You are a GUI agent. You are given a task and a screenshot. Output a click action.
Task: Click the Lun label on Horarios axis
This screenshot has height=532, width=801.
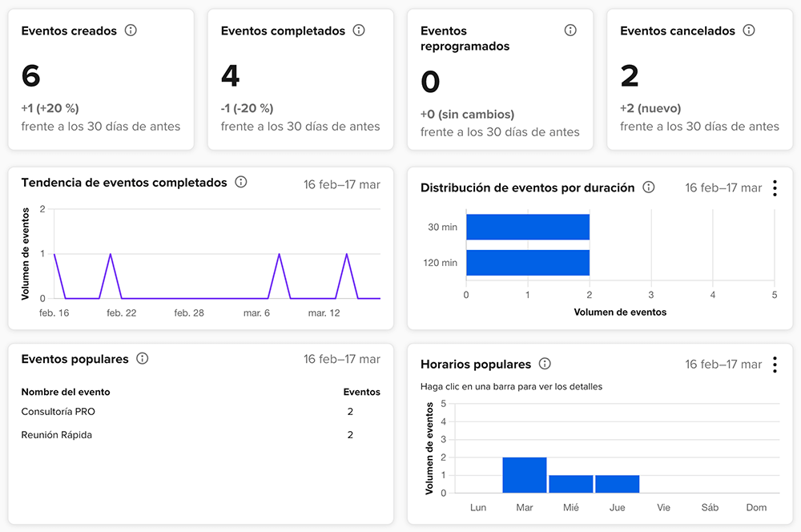pyautogui.click(x=478, y=507)
